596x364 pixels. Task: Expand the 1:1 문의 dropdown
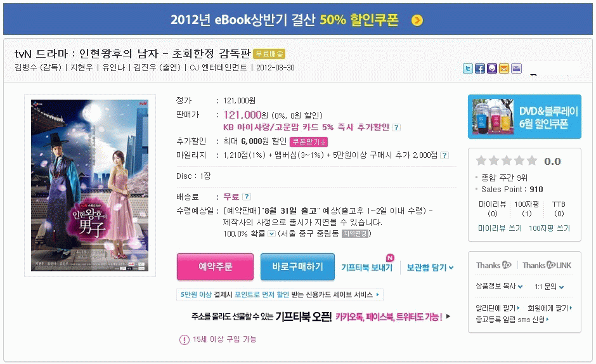click(549, 287)
